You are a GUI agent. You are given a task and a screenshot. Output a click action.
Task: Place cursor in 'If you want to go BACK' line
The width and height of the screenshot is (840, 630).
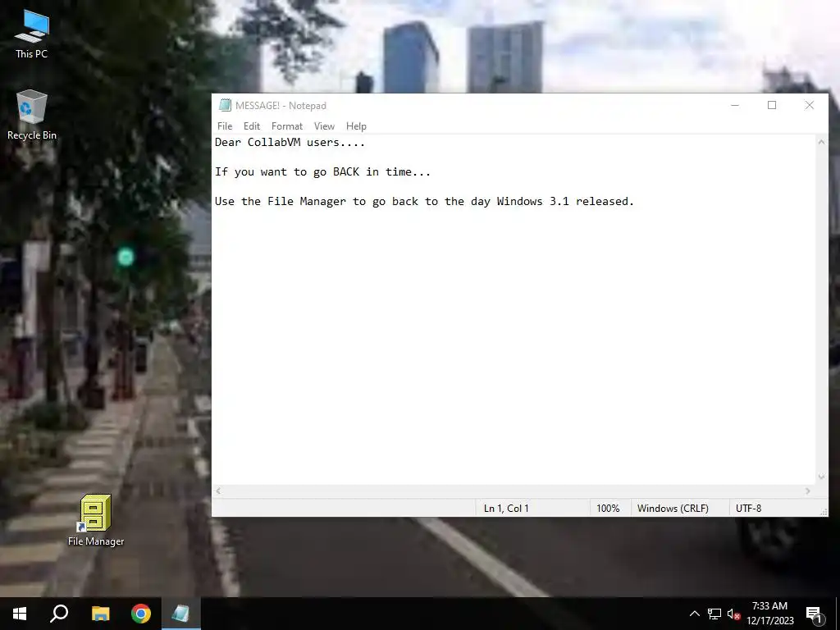tap(322, 172)
